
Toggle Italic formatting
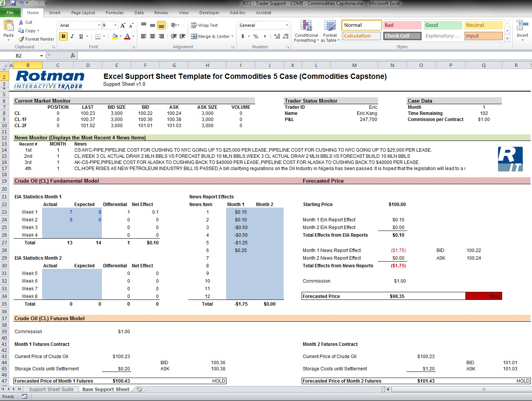tap(72, 36)
